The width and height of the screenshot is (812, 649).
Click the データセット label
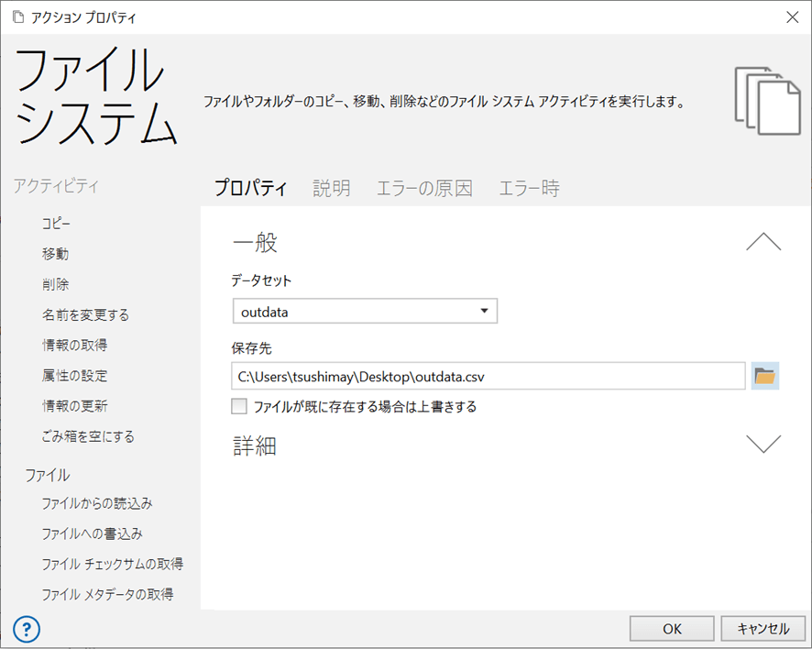(261, 280)
